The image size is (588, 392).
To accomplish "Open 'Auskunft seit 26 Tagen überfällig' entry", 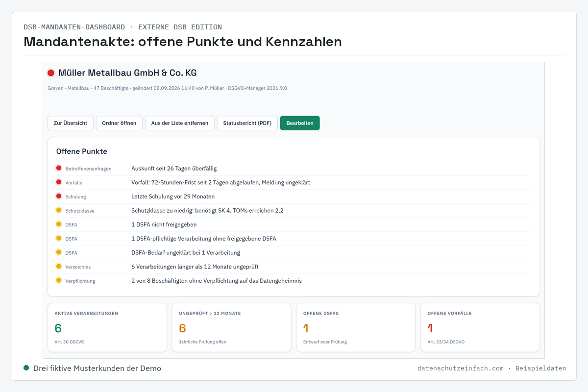I will [x=174, y=169].
